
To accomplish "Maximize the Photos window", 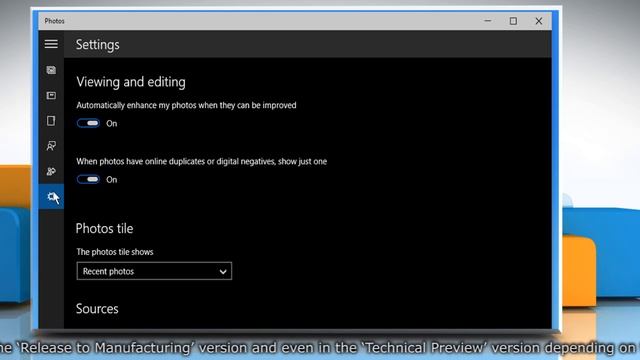I will (513, 21).
